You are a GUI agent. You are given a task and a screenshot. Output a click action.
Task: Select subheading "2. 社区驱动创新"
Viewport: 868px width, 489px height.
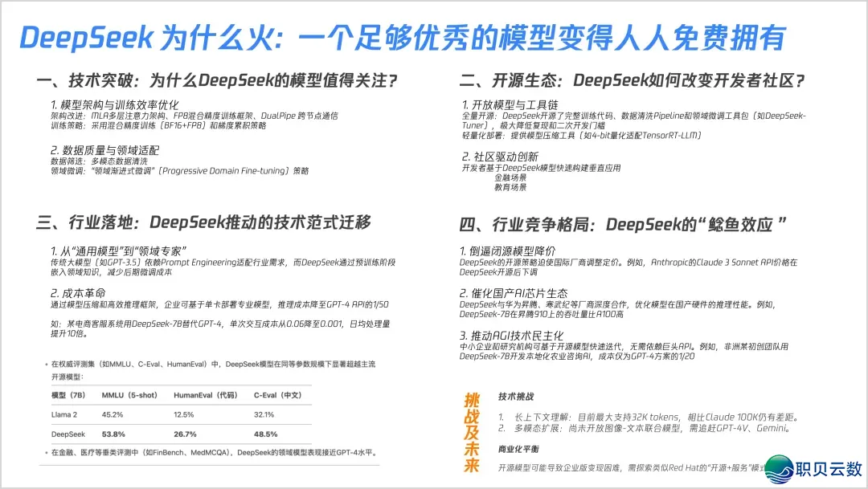point(500,157)
